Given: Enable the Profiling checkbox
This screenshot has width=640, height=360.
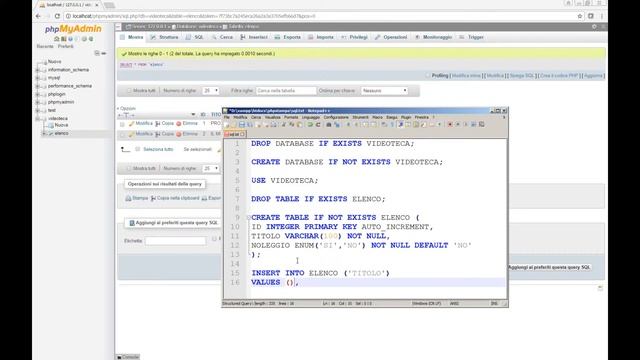Looking at the screenshot, I should coord(428,76).
